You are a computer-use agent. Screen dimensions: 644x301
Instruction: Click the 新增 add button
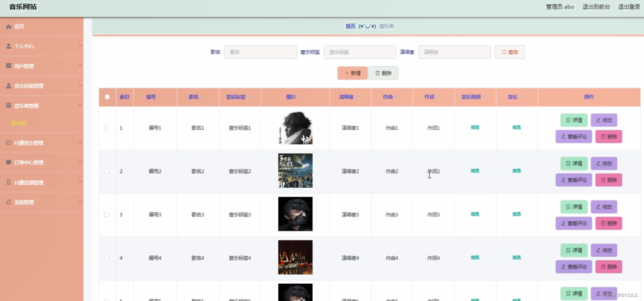click(x=353, y=73)
